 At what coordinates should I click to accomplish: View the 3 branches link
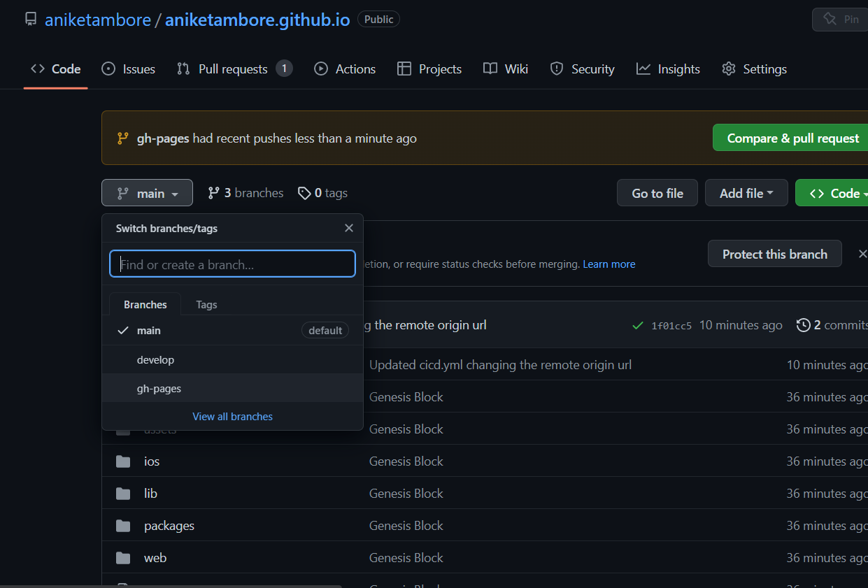[246, 193]
